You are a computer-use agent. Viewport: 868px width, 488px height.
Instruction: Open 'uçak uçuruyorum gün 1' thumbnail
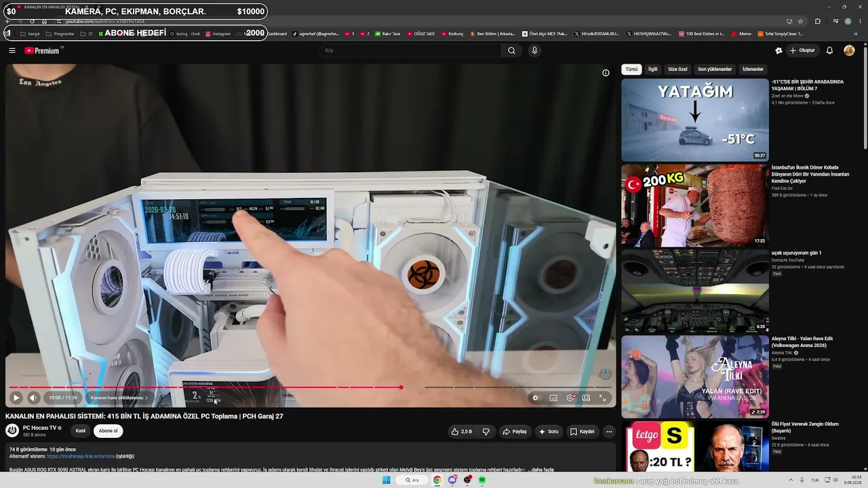(695, 291)
